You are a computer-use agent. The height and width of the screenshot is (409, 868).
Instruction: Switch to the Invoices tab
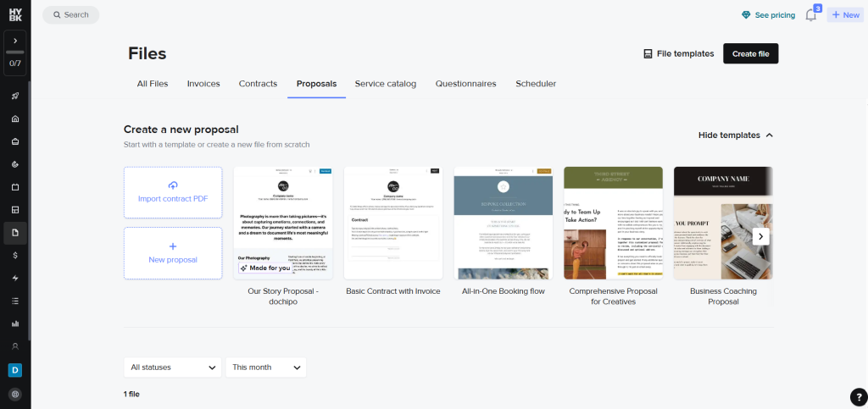tap(203, 84)
